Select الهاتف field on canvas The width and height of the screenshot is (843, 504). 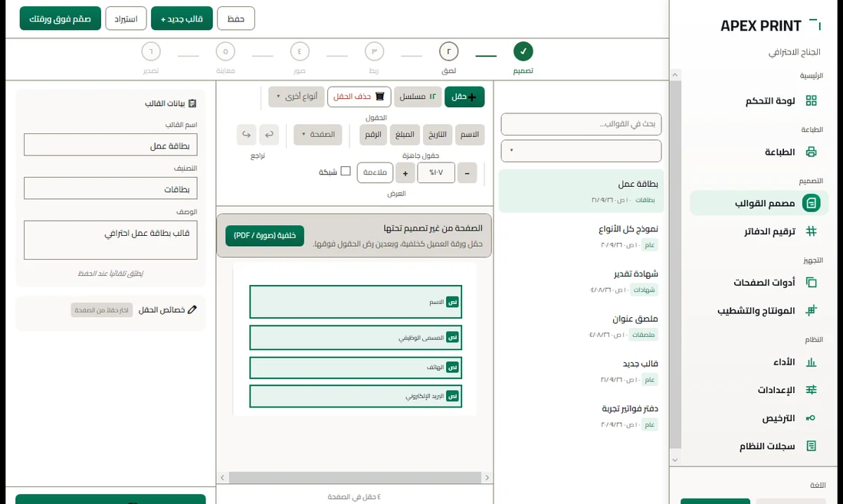pyautogui.click(x=356, y=368)
